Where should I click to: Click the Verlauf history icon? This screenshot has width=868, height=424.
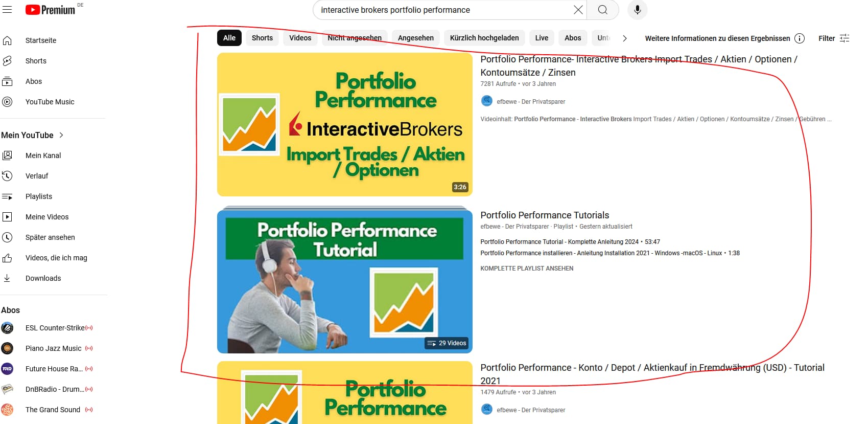tap(7, 176)
